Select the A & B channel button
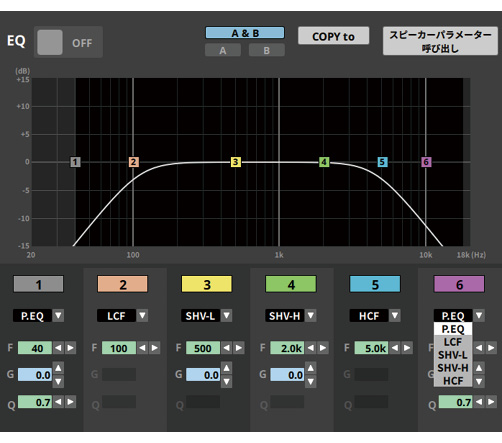This screenshot has width=502, height=443. [x=245, y=33]
